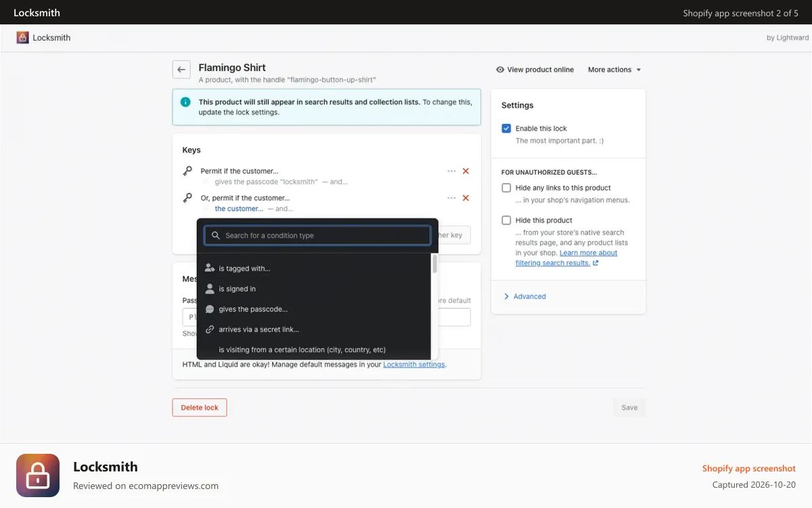Viewport: 812px width, 508px height.
Task: Click the eye icon for View product online
Action: pos(500,70)
